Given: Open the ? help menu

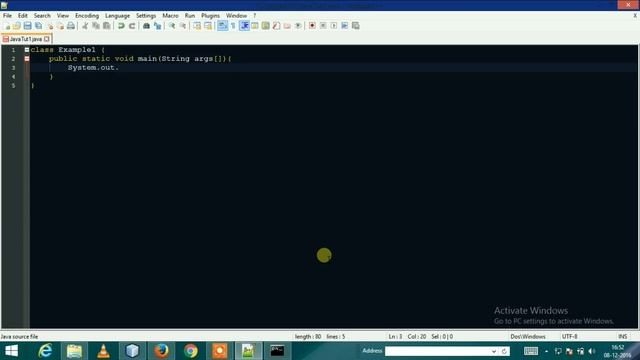Looking at the screenshot, I should point(254,16).
